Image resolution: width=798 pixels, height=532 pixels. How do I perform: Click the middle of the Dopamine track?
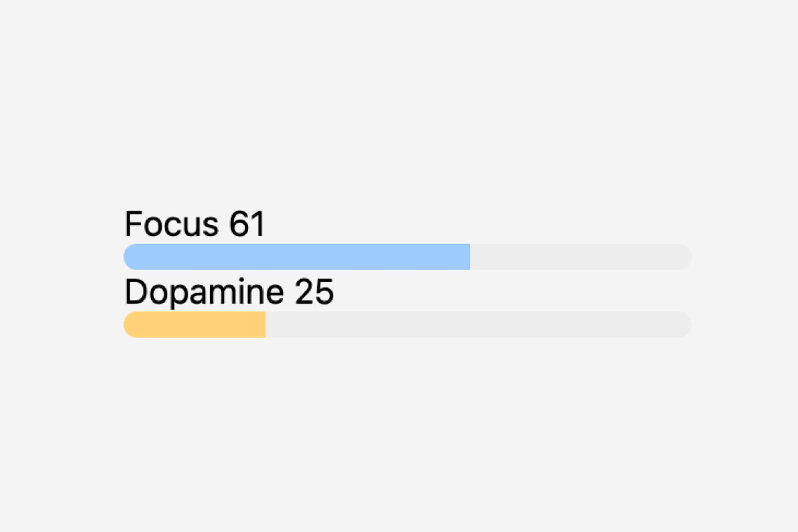(407, 325)
